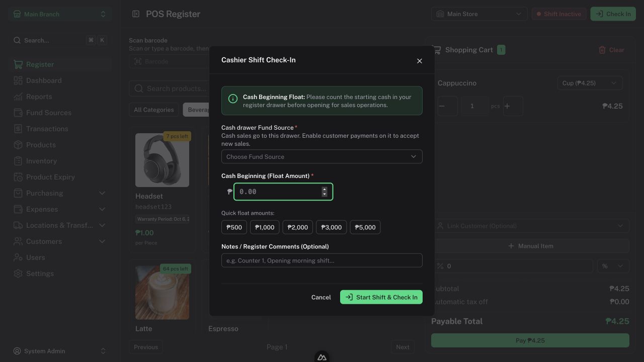Click the Settings gear icon
This screenshot has height=362, width=644.
pyautogui.click(x=18, y=274)
